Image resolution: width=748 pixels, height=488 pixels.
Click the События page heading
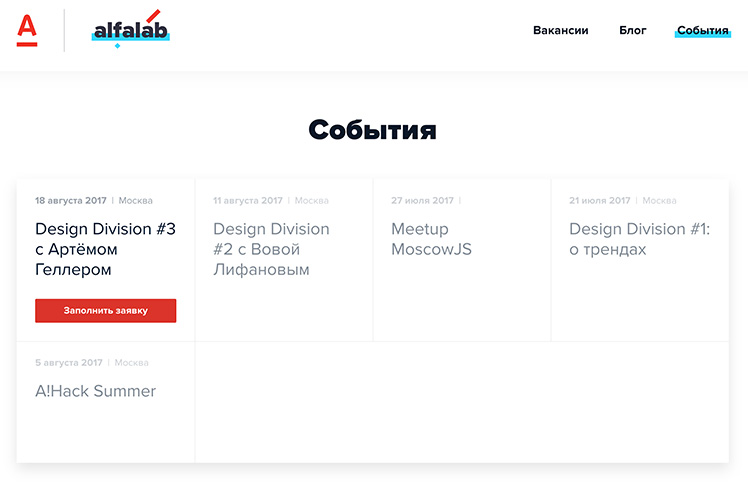coord(373,130)
